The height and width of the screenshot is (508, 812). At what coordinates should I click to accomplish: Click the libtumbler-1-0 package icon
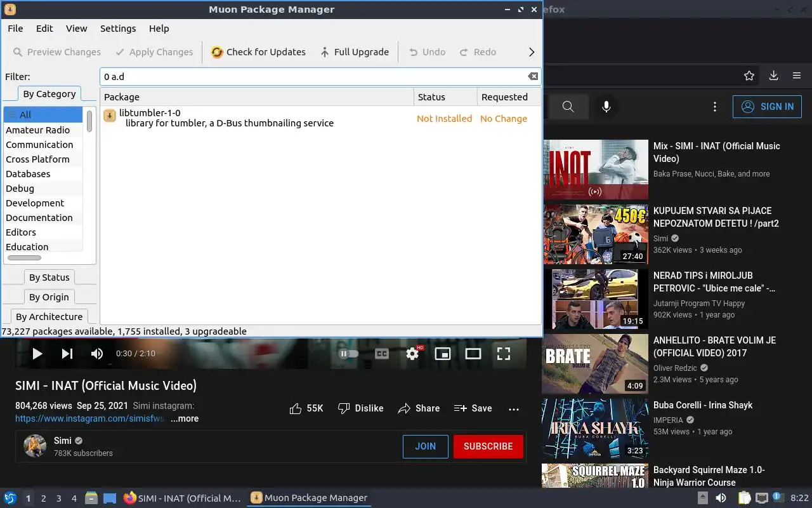(110, 116)
